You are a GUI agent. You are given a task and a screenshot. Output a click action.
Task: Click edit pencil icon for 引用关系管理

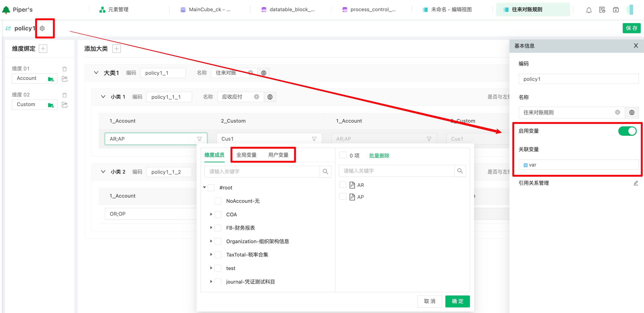click(x=636, y=183)
